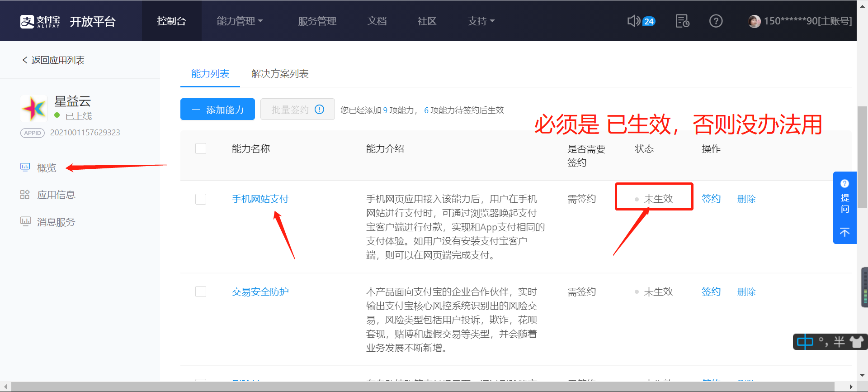The image size is (868, 392).
Task: Select 概览 in the sidebar
Action: [x=47, y=168]
